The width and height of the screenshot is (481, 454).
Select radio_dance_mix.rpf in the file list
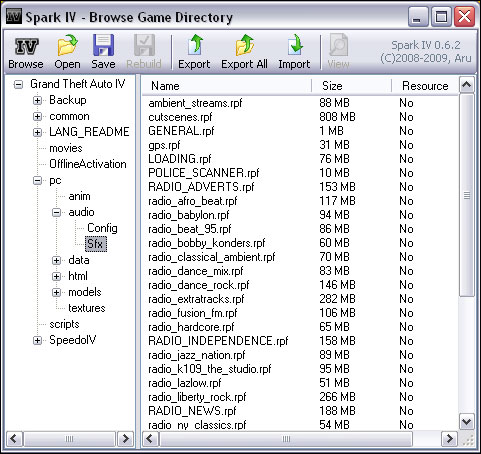pos(196,271)
